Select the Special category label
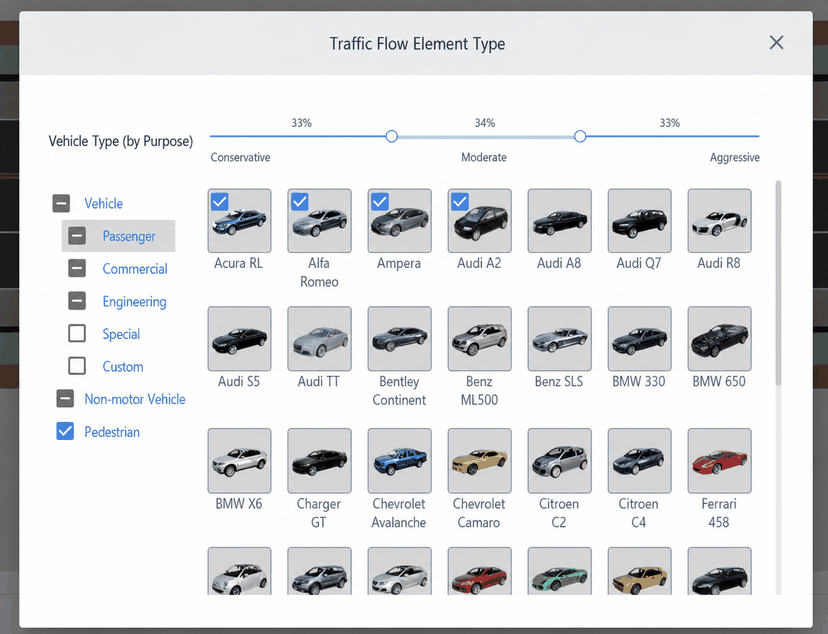This screenshot has width=828, height=634. tap(121, 334)
